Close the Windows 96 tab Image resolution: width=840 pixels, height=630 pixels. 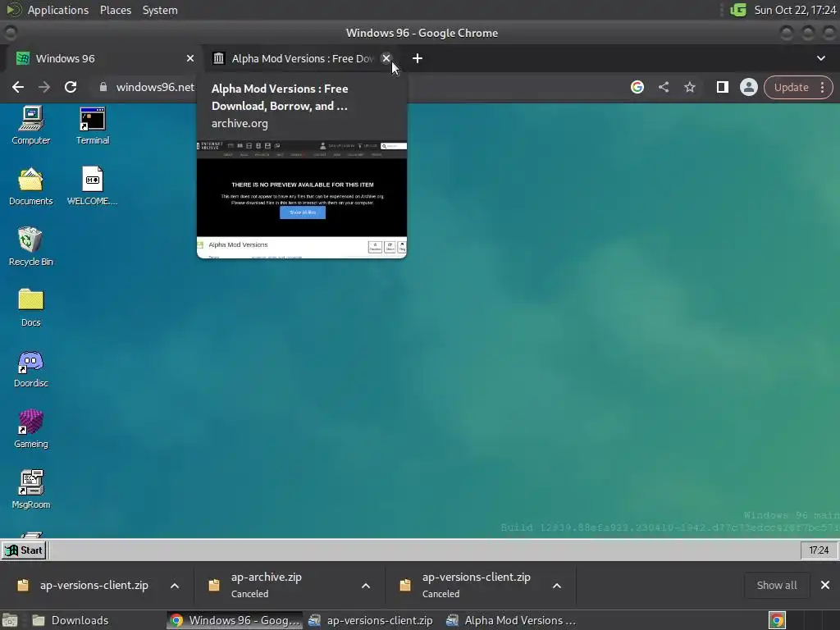click(190, 58)
